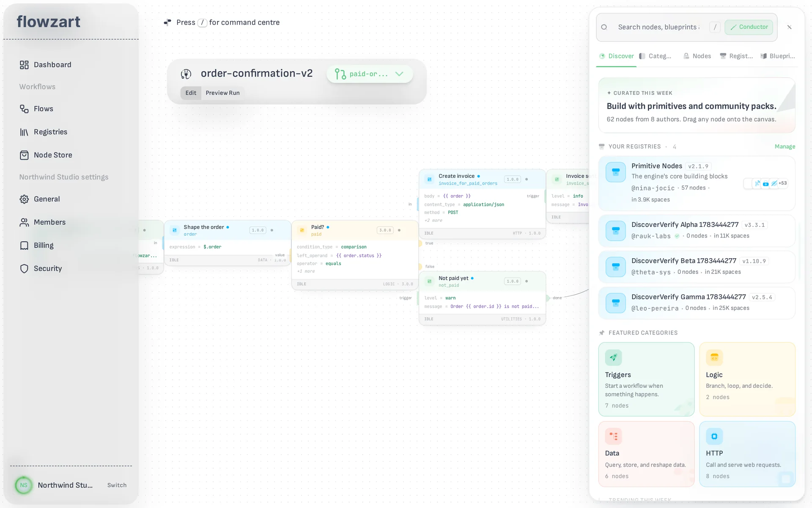Click the flowzart logo

[49, 22]
